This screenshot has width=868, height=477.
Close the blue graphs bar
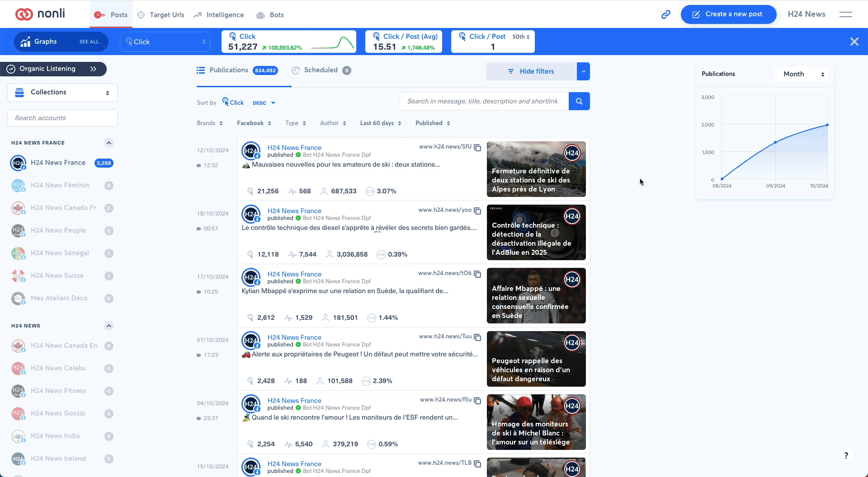(854, 42)
